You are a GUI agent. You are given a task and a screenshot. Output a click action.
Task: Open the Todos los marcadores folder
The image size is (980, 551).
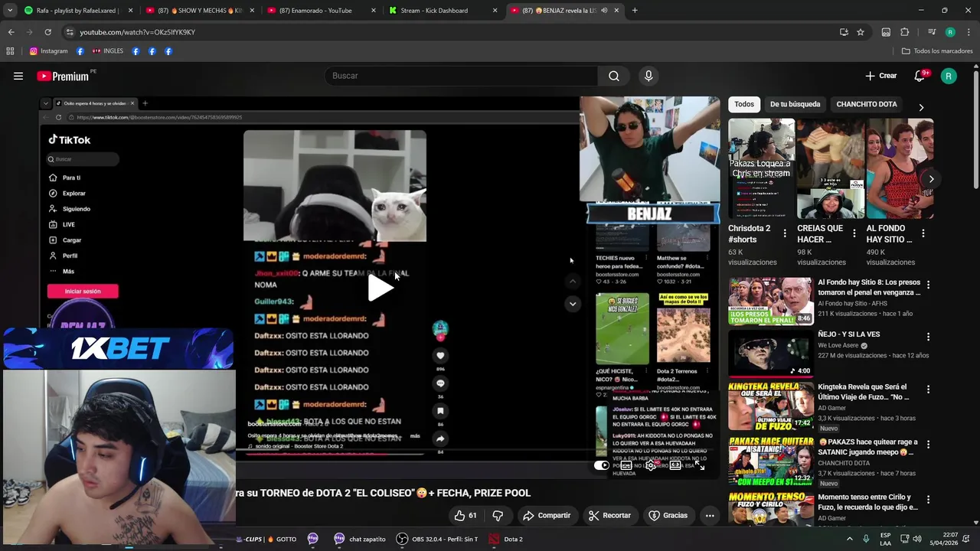click(x=936, y=51)
